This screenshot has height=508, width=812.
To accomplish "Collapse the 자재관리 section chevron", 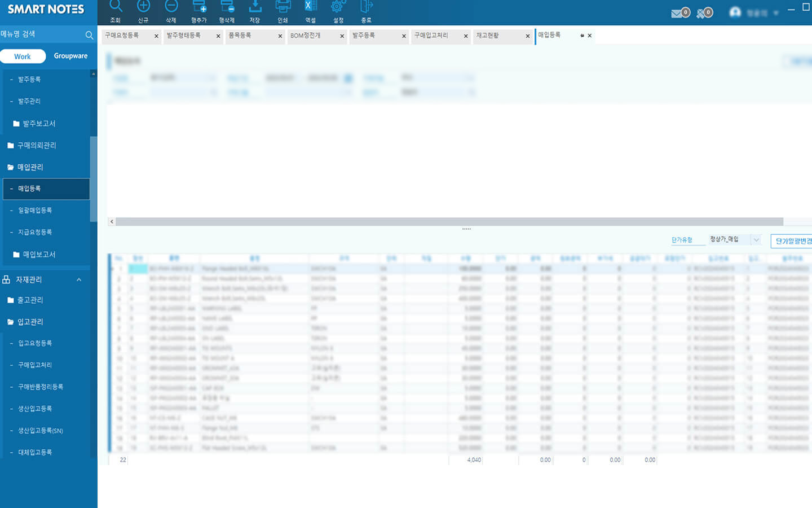I will 79,280.
